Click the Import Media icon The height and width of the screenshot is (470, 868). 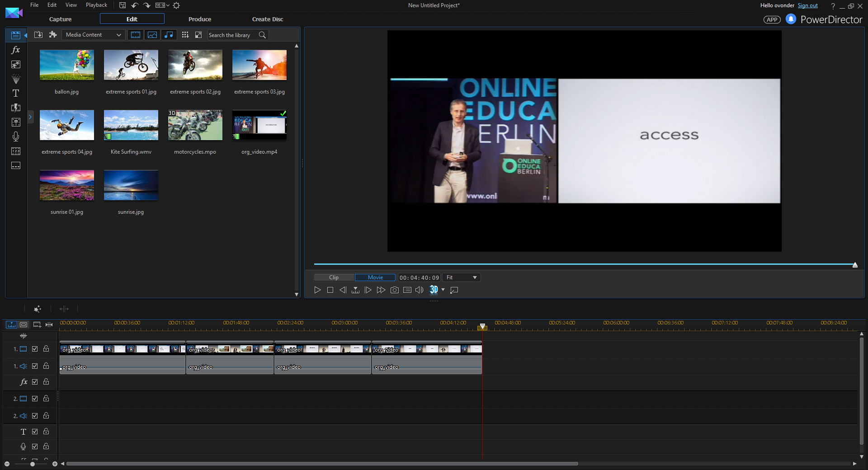pos(38,35)
